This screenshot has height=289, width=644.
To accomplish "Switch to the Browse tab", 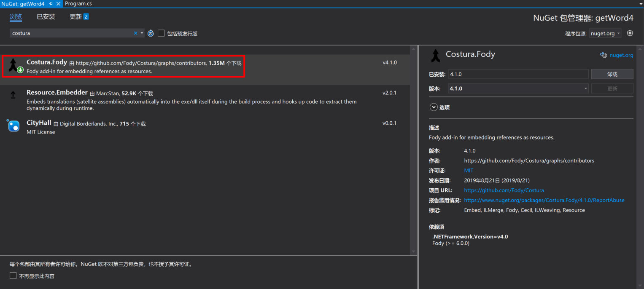I will [x=16, y=17].
